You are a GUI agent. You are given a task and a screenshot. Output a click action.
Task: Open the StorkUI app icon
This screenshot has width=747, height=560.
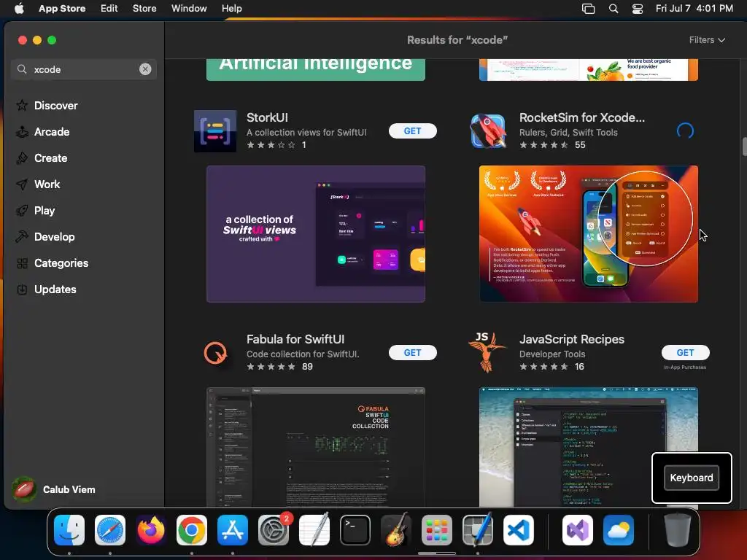tap(215, 131)
